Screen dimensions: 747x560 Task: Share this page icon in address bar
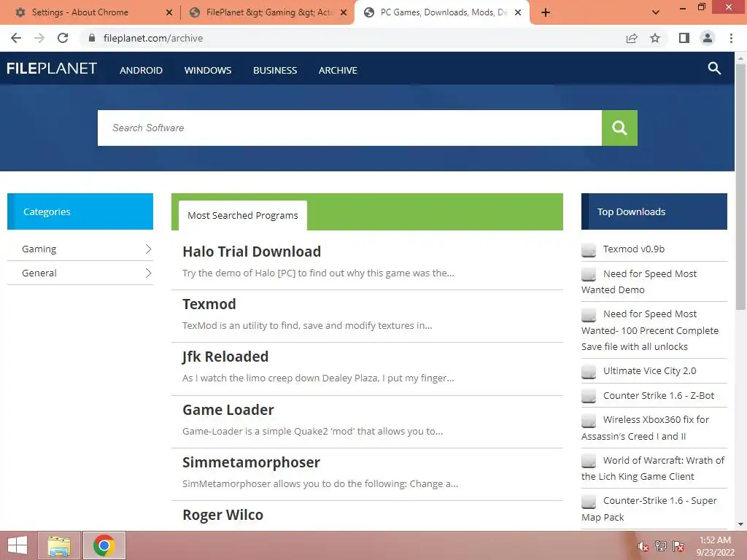point(632,38)
